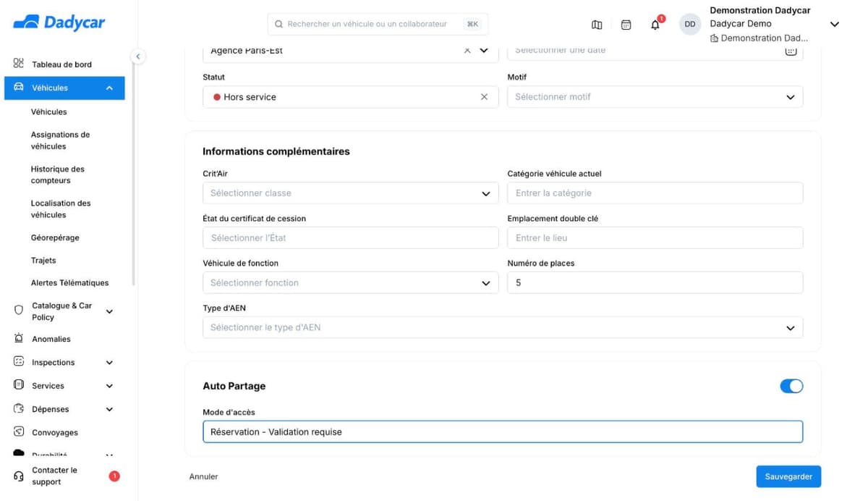This screenshot has height=501, width=868.
Task: Expand the Inspections menu
Action: (x=109, y=363)
